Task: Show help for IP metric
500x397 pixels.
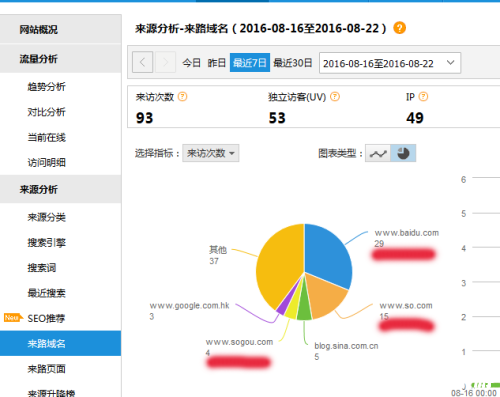Action: (x=423, y=97)
